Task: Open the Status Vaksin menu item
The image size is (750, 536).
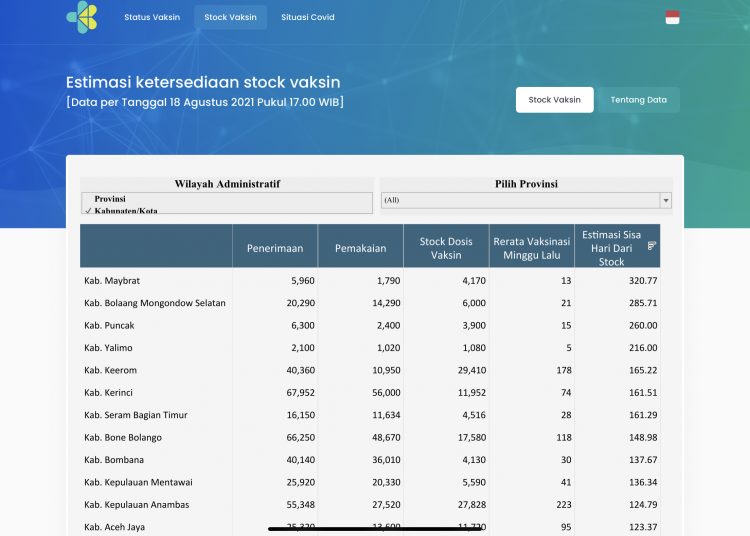Action: 152,17
